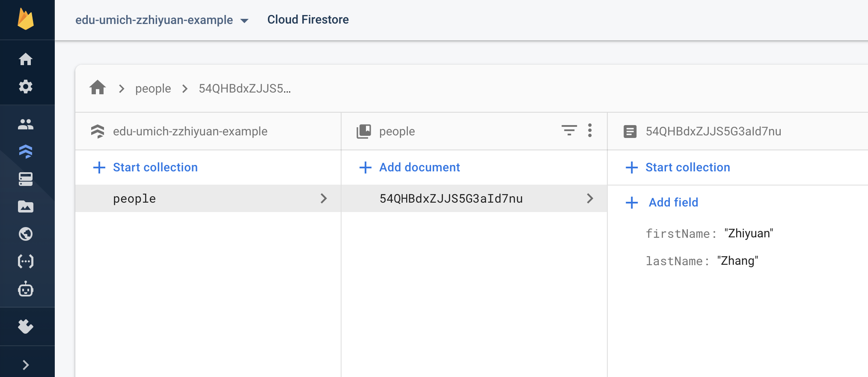Select the people collection row
The image size is (868, 377).
[208, 198]
